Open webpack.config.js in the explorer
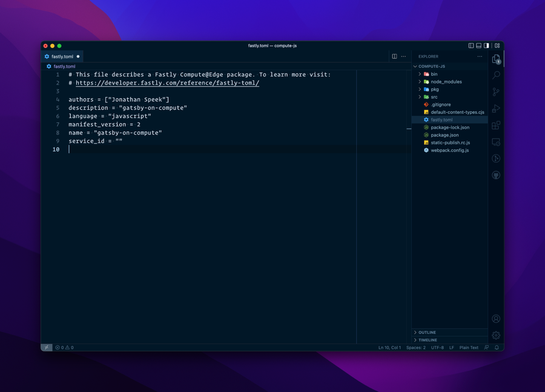Screen dimensions: 545x392 (450, 150)
